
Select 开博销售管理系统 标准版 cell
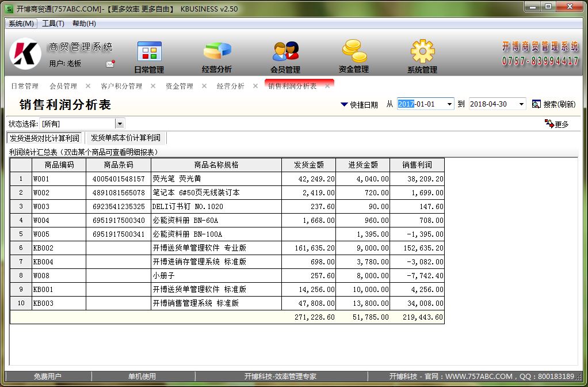pyautogui.click(x=216, y=303)
